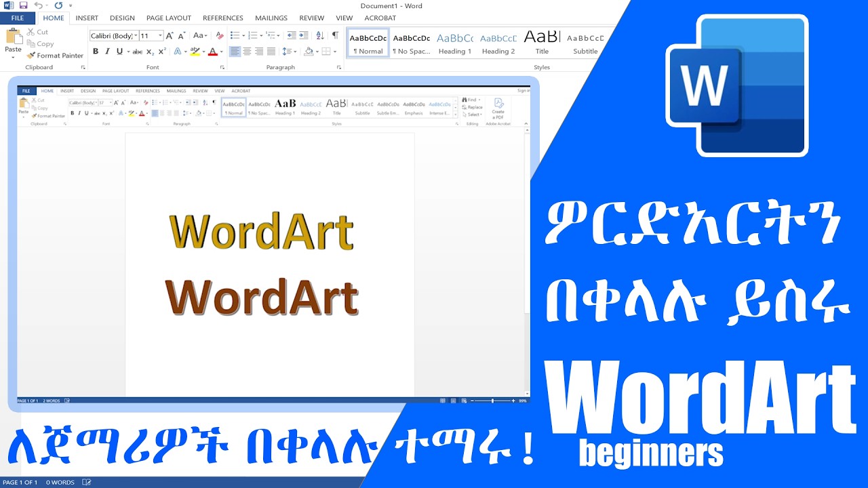
Task: Toggle Subscript x₂ in the top ribbon
Action: pos(151,52)
